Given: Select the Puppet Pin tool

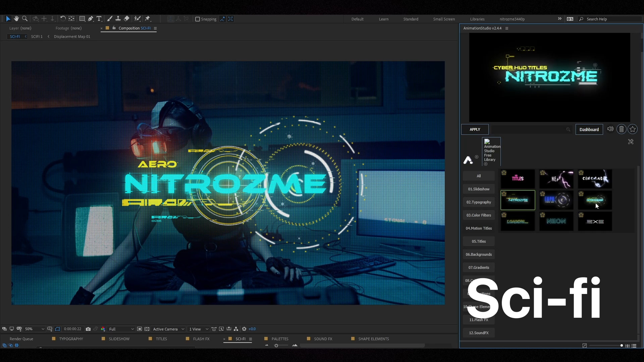Looking at the screenshot, I should pyautogui.click(x=148, y=19).
